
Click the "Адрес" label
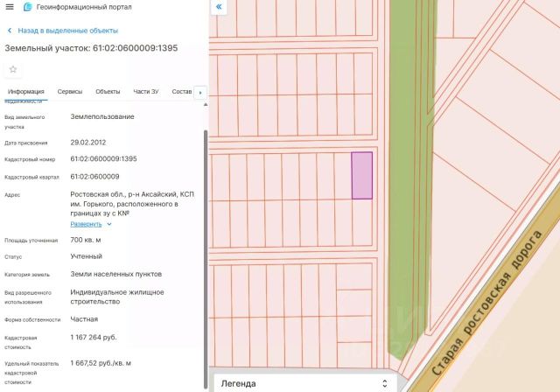[12, 195]
